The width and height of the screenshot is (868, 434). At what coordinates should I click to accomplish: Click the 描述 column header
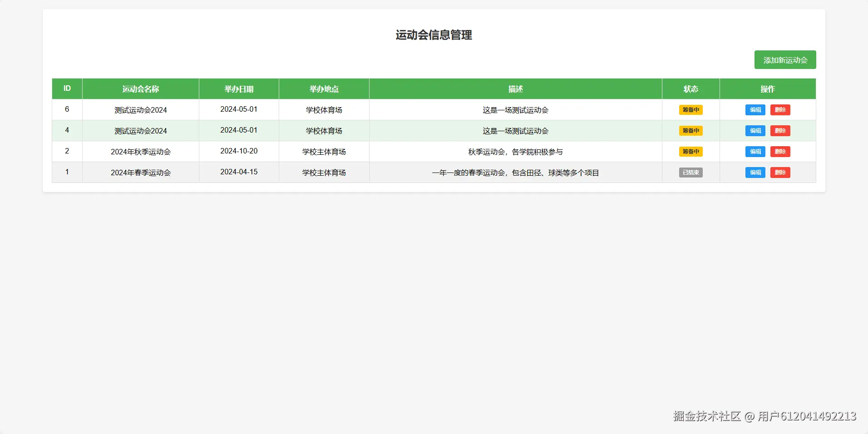516,89
